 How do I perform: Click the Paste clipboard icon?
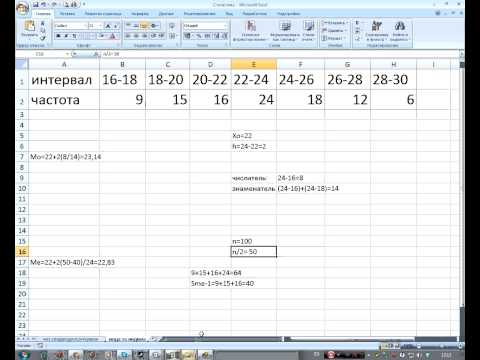(29, 29)
